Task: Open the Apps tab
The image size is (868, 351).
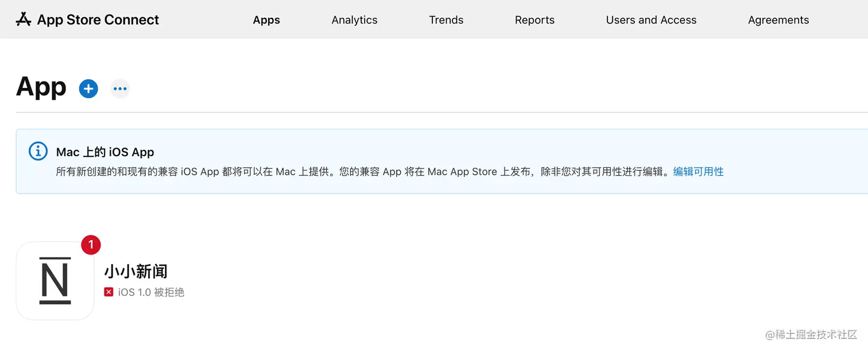Action: click(x=266, y=20)
